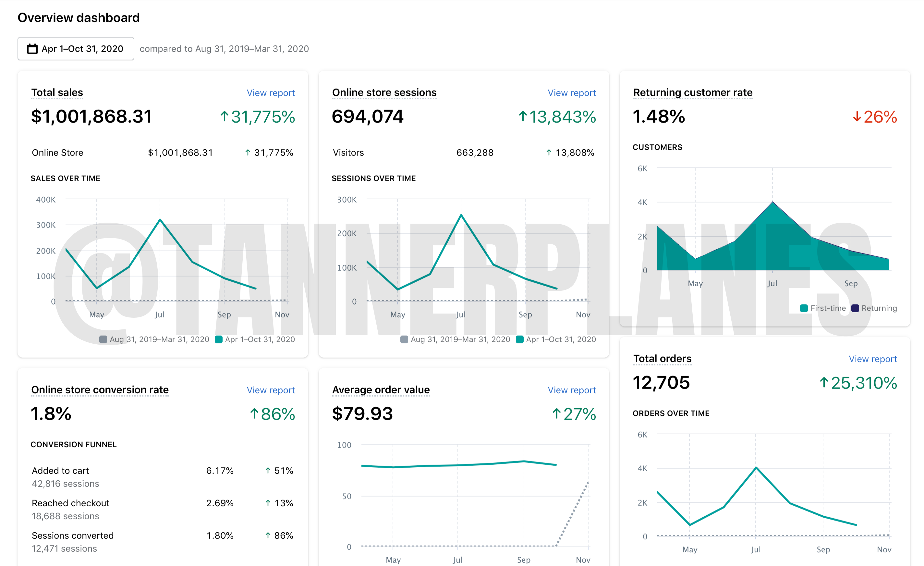This screenshot has width=924, height=566.
Task: Click the Visitors count 663,288
Action: coord(475,153)
